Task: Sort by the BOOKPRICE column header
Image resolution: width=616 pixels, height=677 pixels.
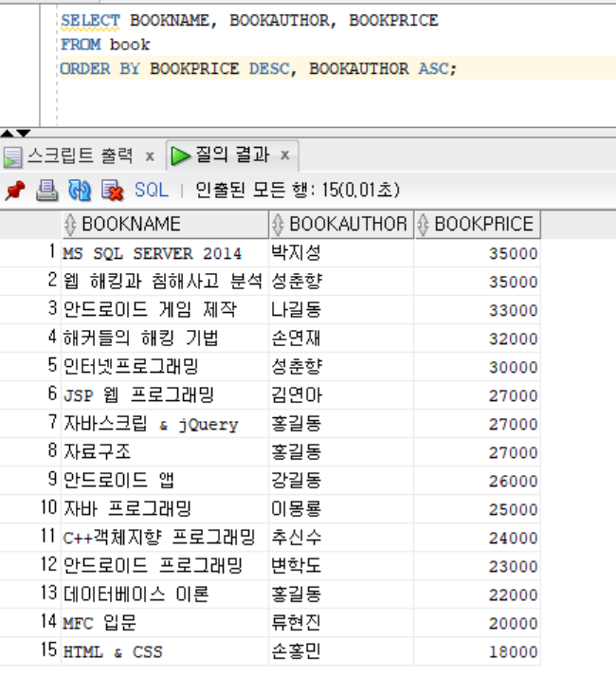Action: pyautogui.click(x=478, y=224)
